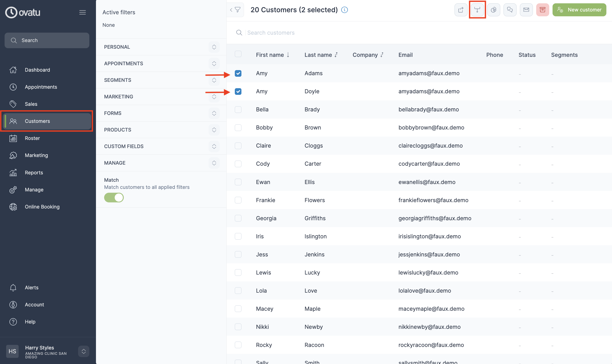
Task: Click Jess in the First name column
Action: coord(262,254)
